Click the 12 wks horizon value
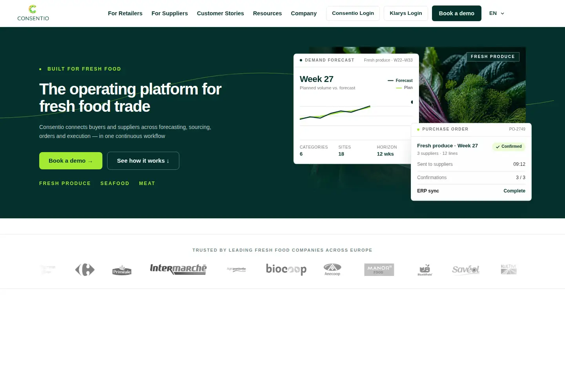Image resolution: width=565 pixels, height=392 pixels. pyautogui.click(x=385, y=154)
